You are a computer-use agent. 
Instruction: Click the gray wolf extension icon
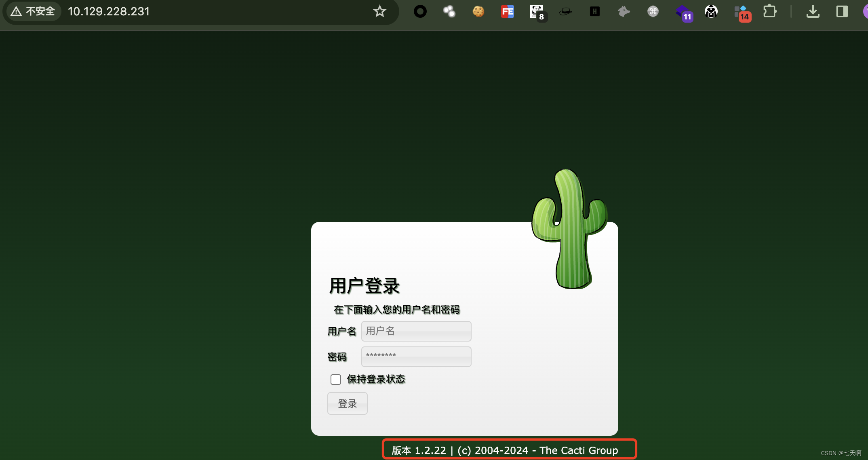tap(624, 11)
